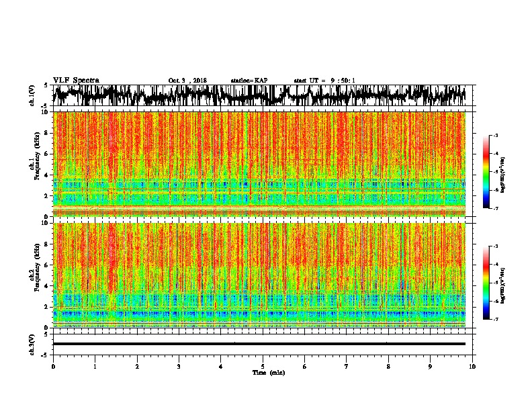
Task: Click the "4" kHz tick of ch.1 frequency axis
Action: coord(47,175)
